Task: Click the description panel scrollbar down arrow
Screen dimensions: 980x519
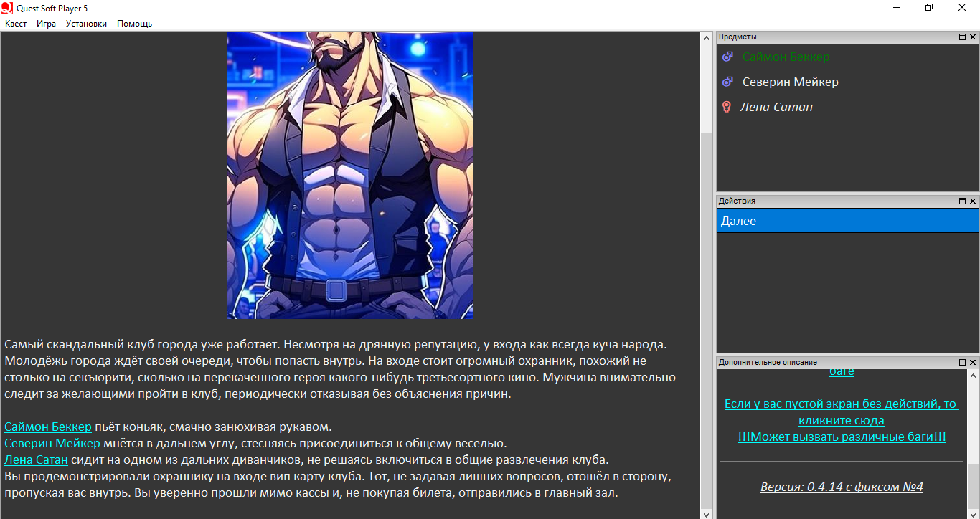Action: click(973, 513)
